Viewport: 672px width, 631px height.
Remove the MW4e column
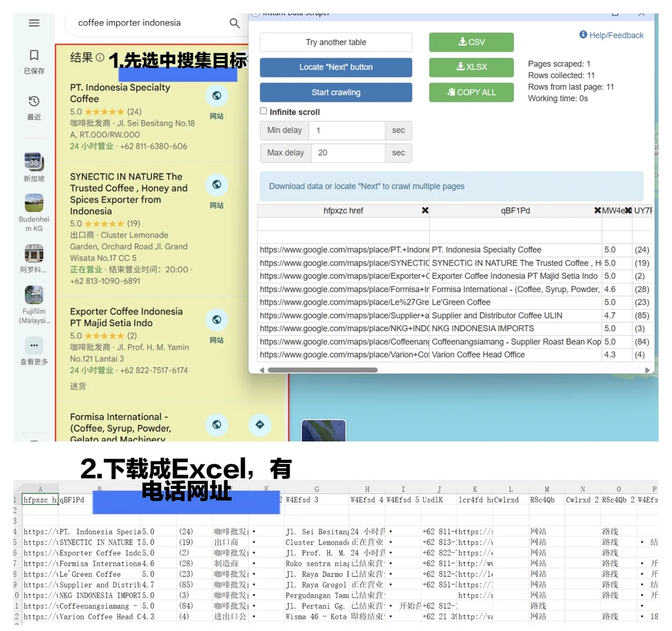point(628,210)
